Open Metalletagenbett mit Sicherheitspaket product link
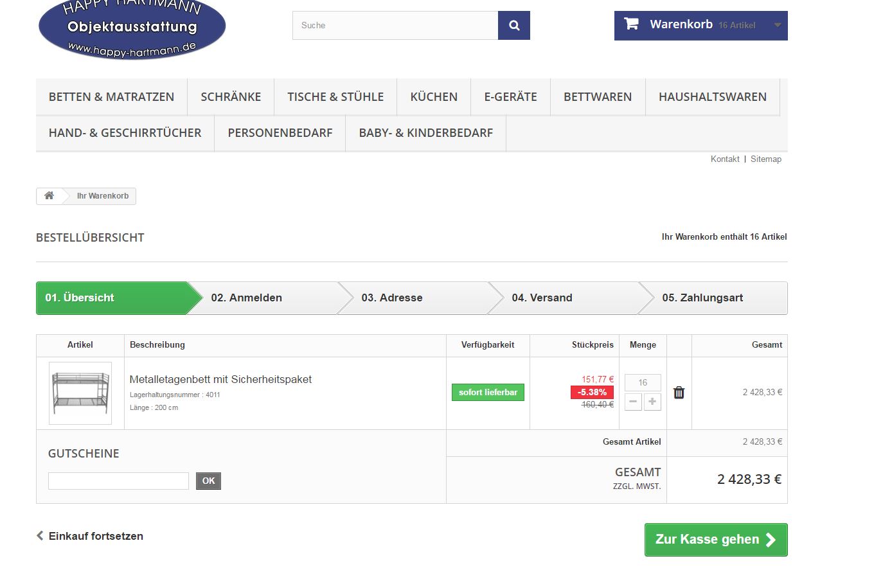 point(220,380)
